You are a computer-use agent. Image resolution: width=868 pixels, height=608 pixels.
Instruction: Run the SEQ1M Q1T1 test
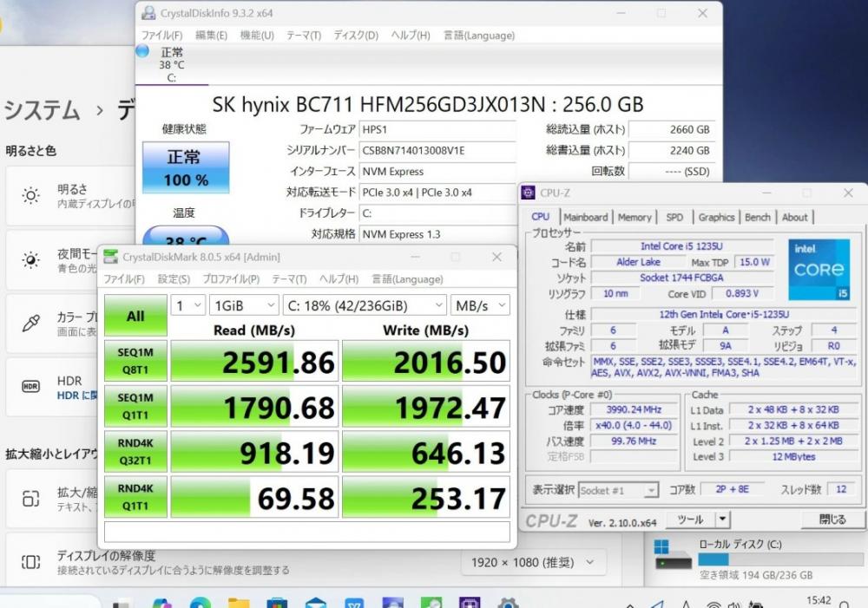pyautogui.click(x=135, y=407)
